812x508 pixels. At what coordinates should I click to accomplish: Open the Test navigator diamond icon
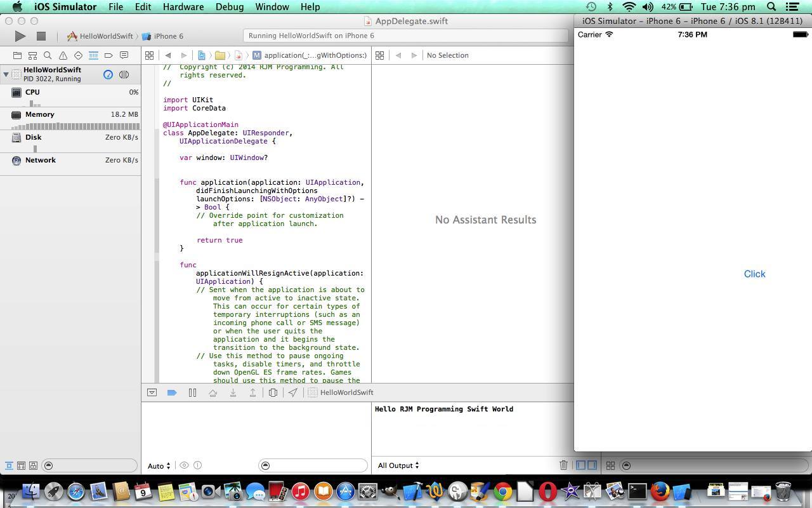pos(78,55)
